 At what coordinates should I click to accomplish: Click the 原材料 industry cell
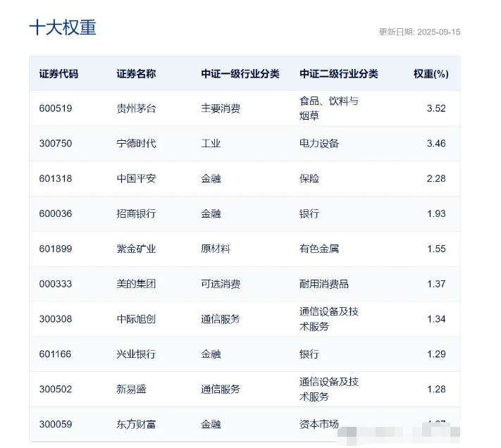coord(216,249)
